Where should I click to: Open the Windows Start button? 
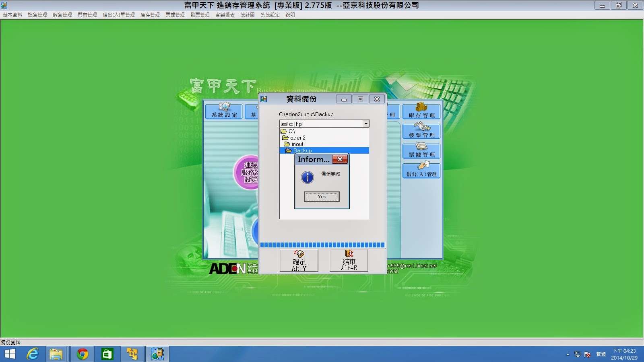coord(10,354)
